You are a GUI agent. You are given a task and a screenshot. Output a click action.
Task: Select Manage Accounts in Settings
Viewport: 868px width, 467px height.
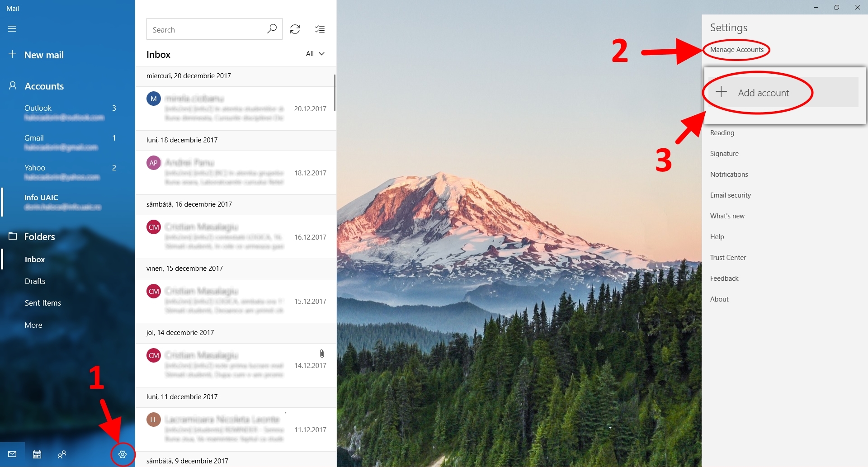tap(737, 50)
